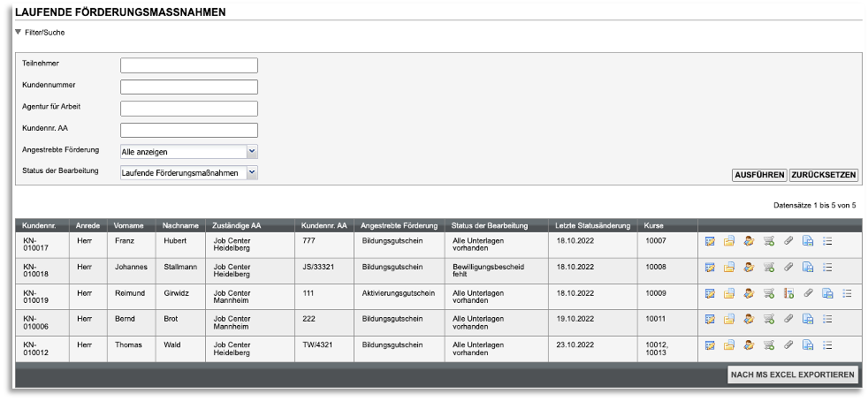Screen dimensions: 868x401
Task: Open folder icon in Bernd Brot's row
Action: tap(729, 319)
